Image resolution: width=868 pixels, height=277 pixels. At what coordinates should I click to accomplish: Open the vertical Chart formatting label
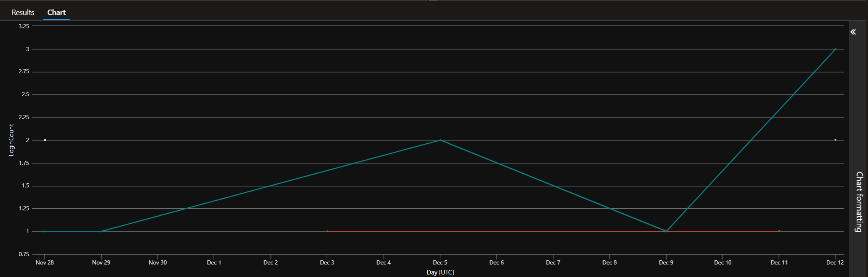pos(858,202)
